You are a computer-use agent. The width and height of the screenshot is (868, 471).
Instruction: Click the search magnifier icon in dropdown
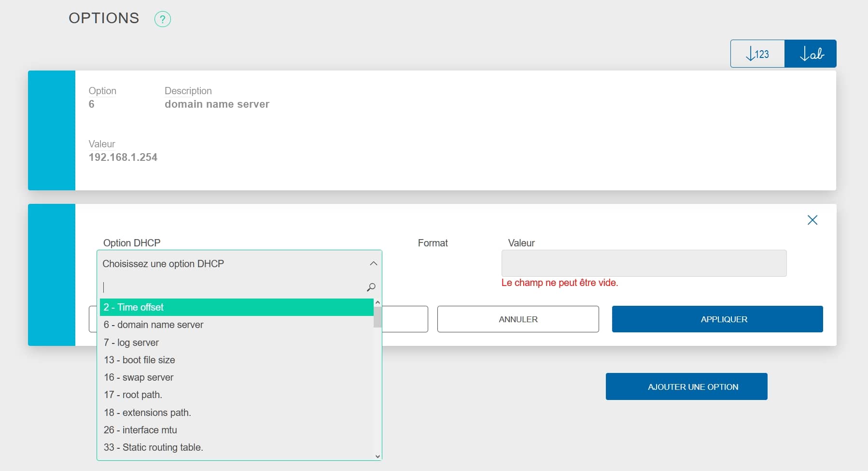click(x=371, y=287)
